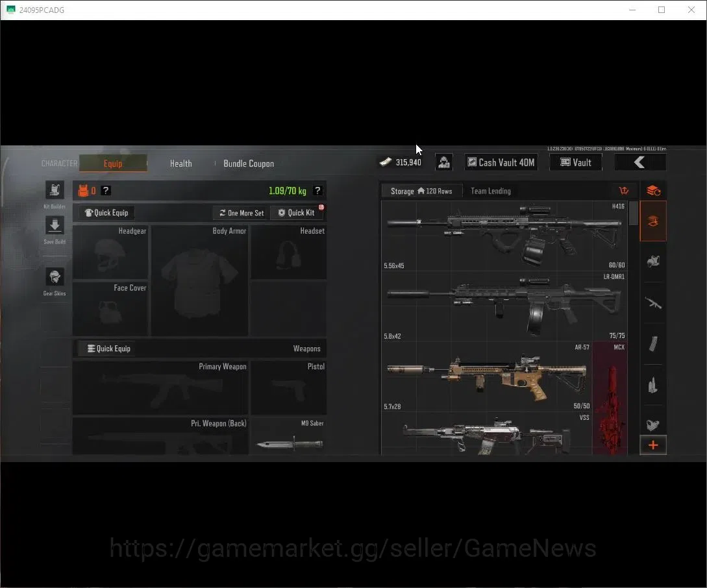Screen dimensions: 707x588
Task: Click the orange plus icon
Action: pyautogui.click(x=653, y=445)
